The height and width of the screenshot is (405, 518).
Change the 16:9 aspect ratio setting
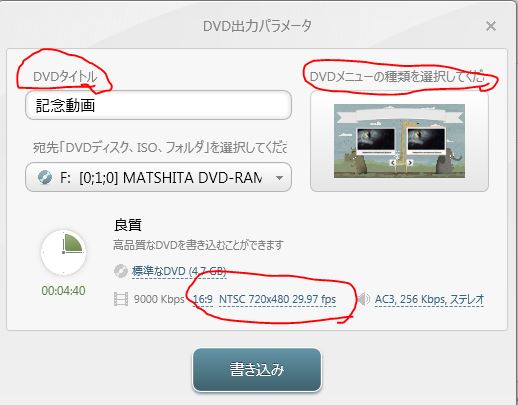(203, 299)
